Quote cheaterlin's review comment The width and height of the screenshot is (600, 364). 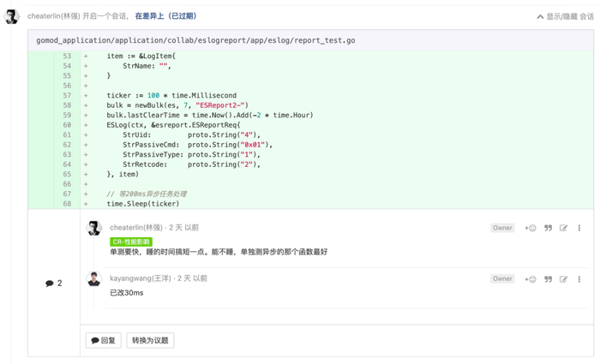pos(548,229)
